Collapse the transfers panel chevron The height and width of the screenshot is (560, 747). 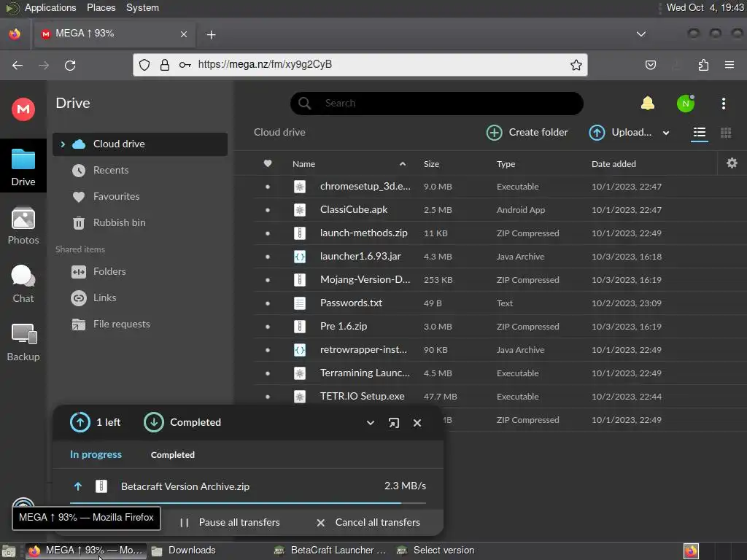[x=370, y=423]
